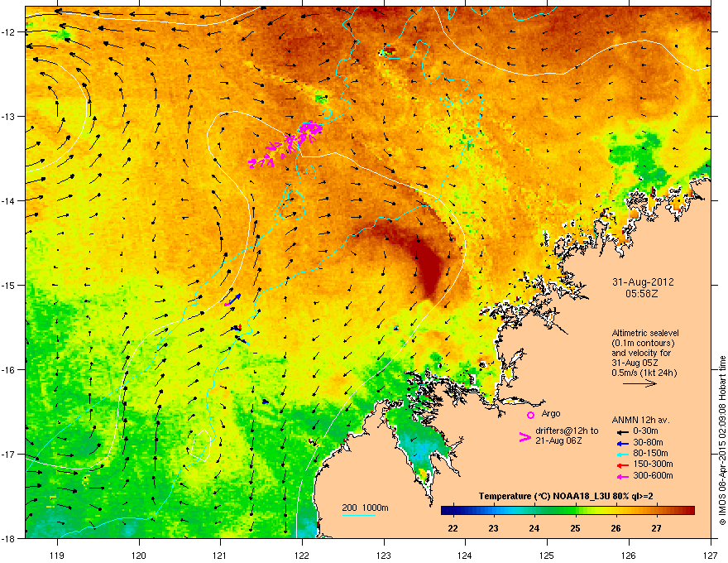
Task: Click the colorbar value 25
Action: tap(575, 528)
